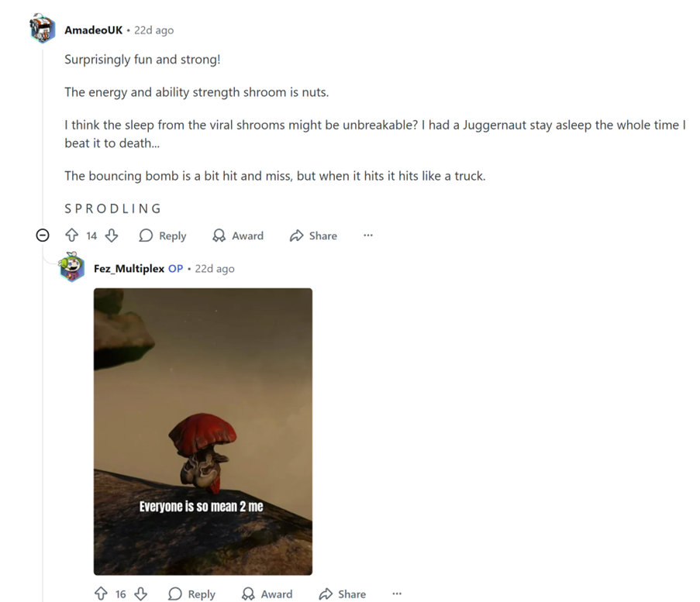Open the Fez_Multiplex username link
The width and height of the screenshot is (700, 602).
click(x=129, y=269)
